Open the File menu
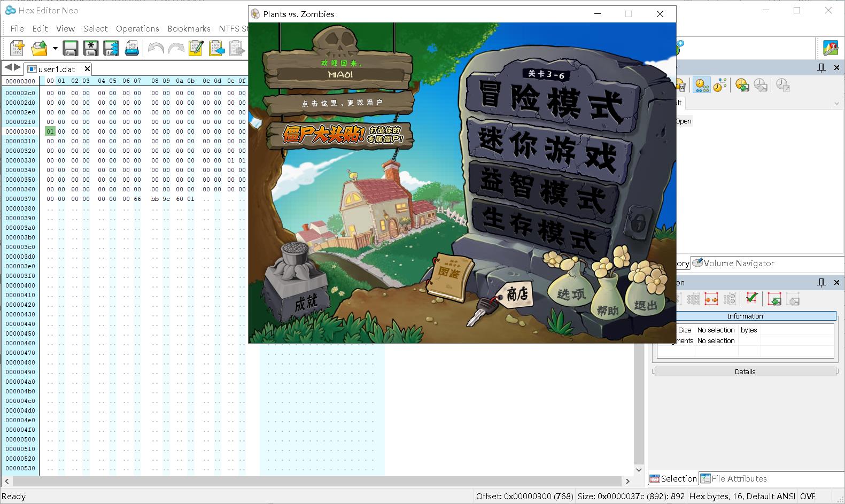 (x=17, y=28)
